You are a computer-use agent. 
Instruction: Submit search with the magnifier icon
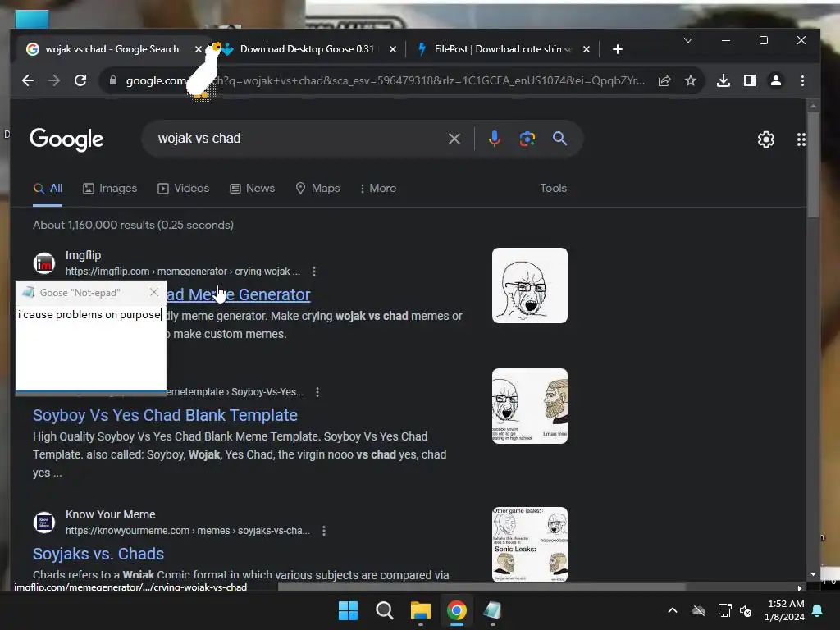tap(559, 139)
